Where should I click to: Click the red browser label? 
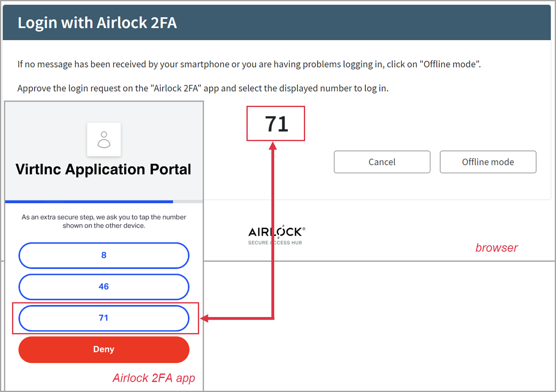click(x=496, y=248)
